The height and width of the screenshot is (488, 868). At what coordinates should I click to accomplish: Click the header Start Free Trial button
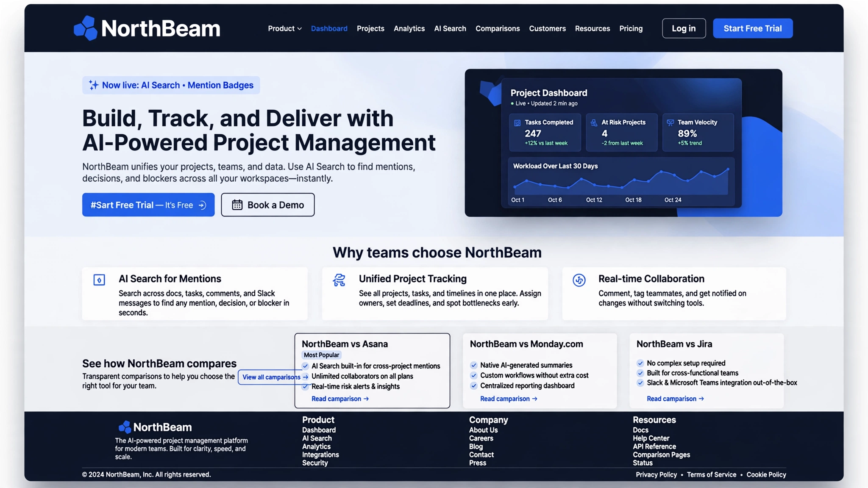753,28
